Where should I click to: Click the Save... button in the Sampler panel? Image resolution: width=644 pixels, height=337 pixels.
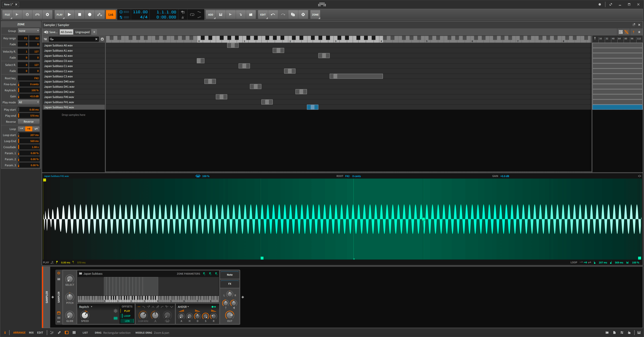point(51,32)
